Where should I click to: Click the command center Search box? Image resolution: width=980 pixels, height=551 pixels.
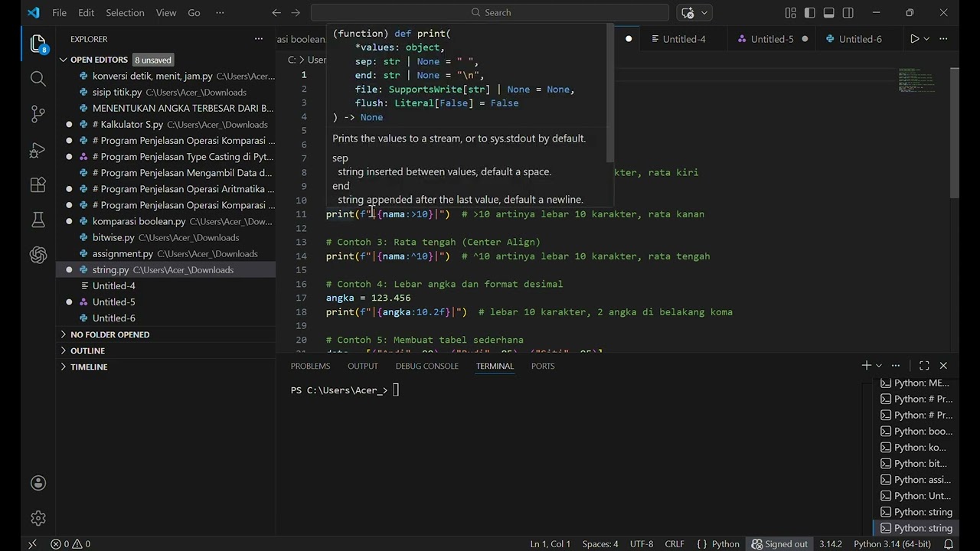coord(490,12)
